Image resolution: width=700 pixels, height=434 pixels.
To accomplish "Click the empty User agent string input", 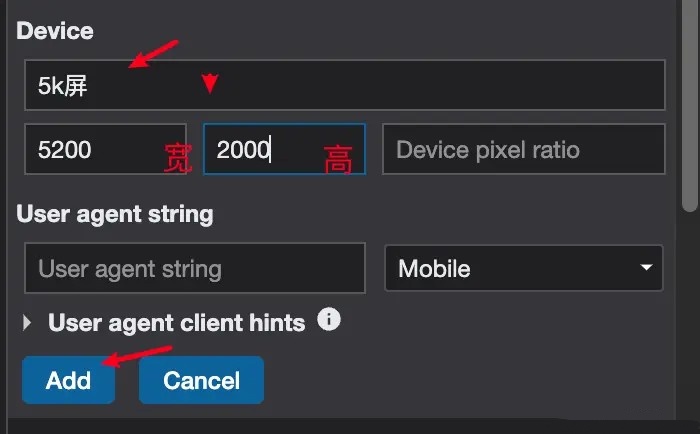I will 195,268.
